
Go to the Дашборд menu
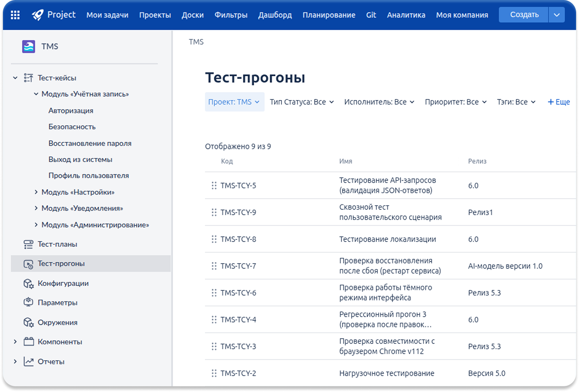(x=275, y=15)
